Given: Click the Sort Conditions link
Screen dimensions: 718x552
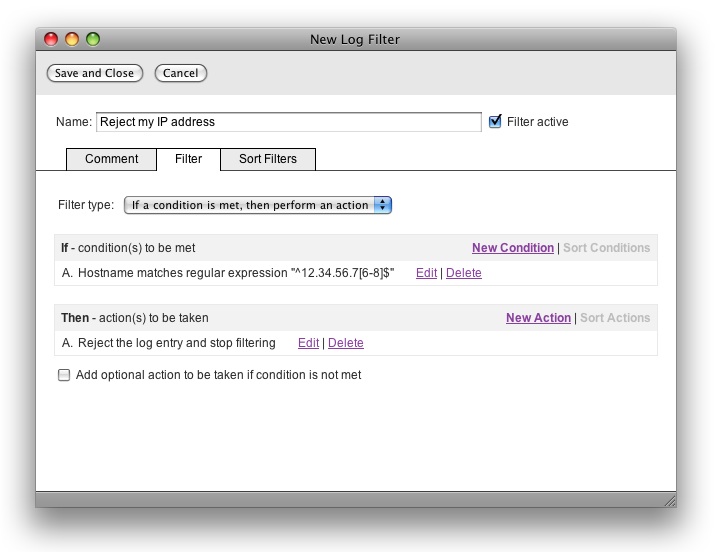Looking at the screenshot, I should click(x=606, y=248).
